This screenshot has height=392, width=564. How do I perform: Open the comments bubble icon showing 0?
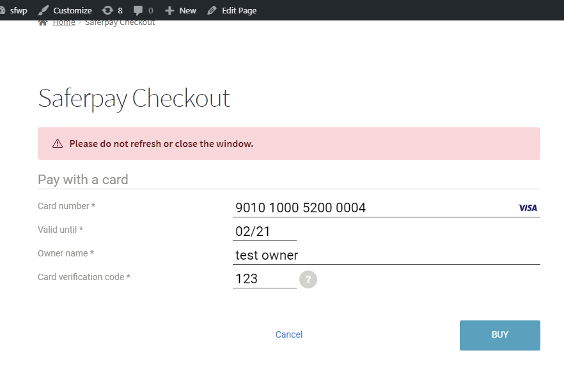(138, 10)
